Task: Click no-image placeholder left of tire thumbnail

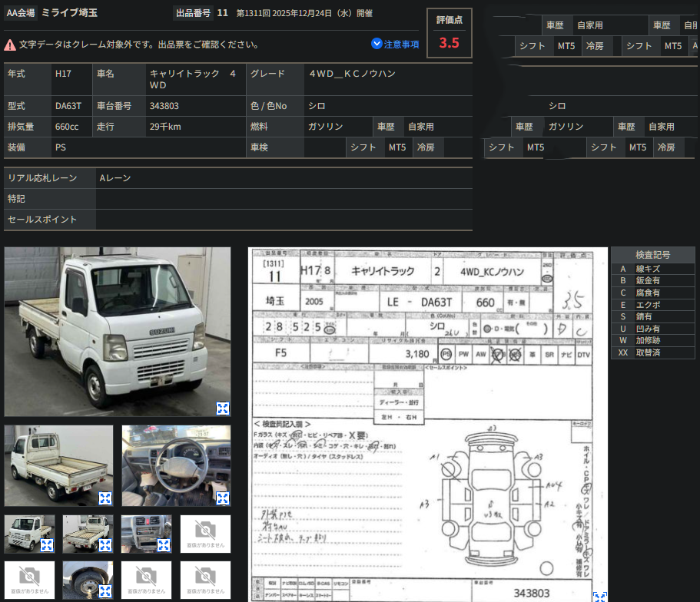Action: [29, 580]
